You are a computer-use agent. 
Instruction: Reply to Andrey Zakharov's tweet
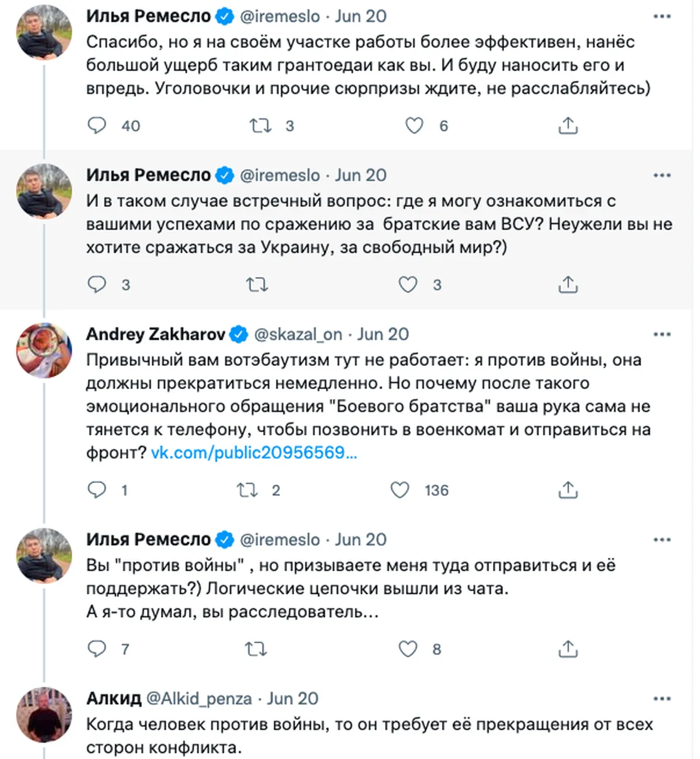pyautogui.click(x=97, y=490)
